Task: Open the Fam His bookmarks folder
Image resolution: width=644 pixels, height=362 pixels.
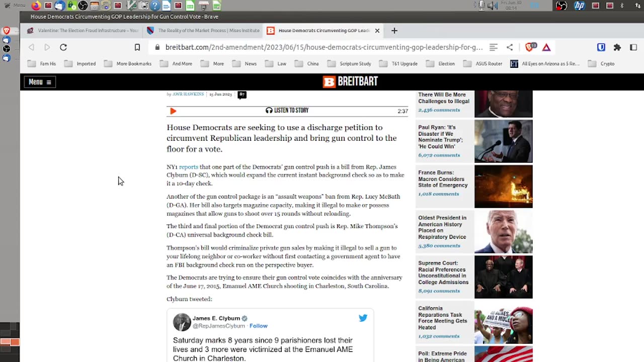Action: point(42,64)
